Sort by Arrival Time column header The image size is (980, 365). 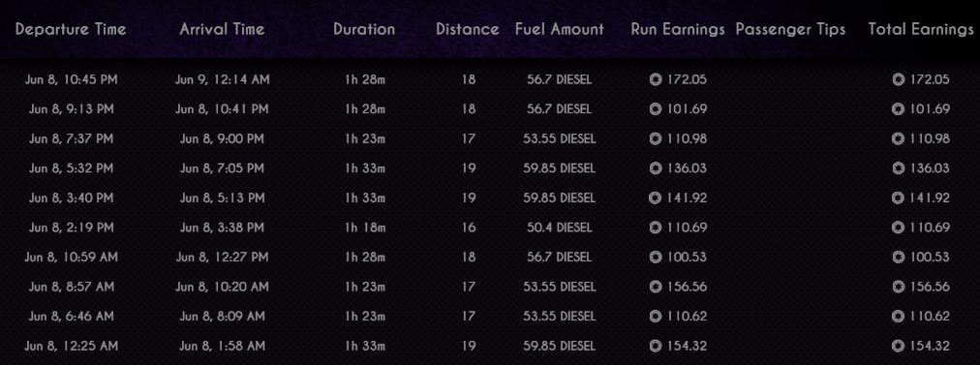click(222, 29)
